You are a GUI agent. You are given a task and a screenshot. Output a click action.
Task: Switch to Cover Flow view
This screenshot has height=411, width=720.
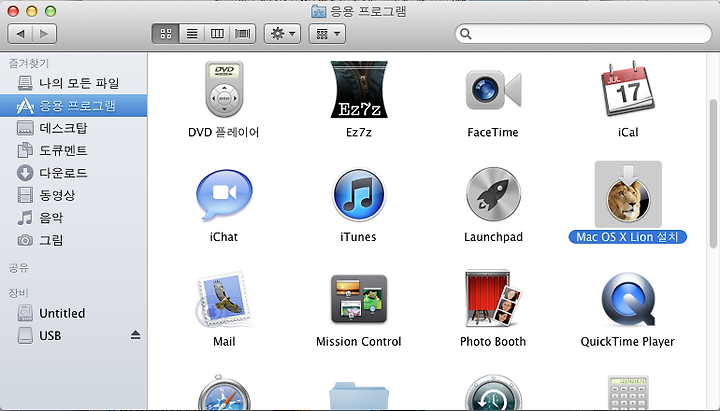243,34
